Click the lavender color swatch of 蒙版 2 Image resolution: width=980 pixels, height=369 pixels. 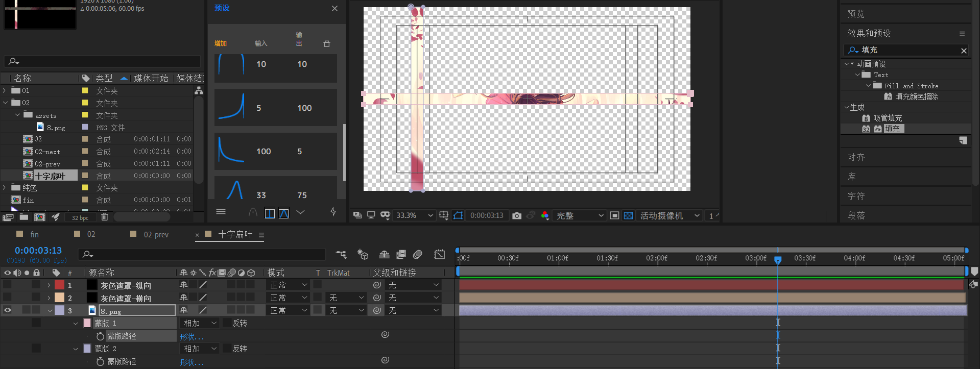click(87, 349)
